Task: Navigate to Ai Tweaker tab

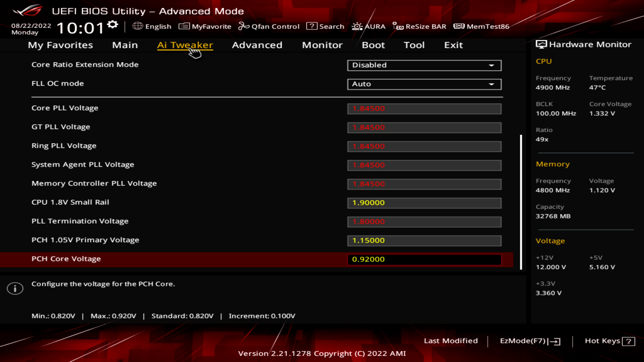Action: click(185, 45)
